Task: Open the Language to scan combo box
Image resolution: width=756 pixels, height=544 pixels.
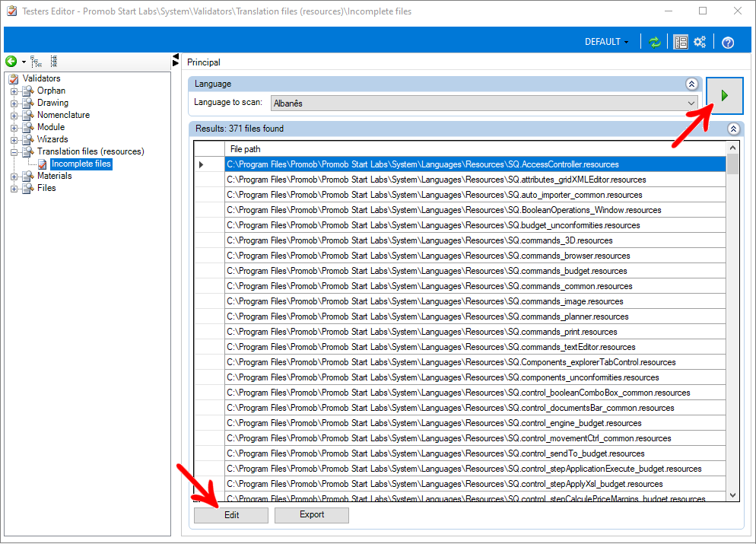Action: [484, 103]
